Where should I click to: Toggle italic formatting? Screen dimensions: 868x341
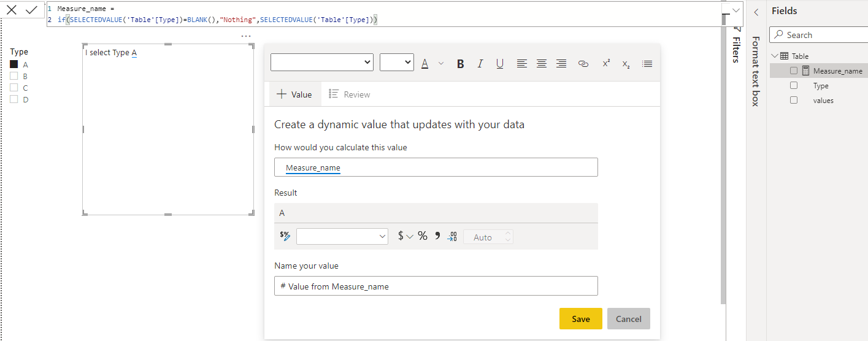click(x=480, y=64)
